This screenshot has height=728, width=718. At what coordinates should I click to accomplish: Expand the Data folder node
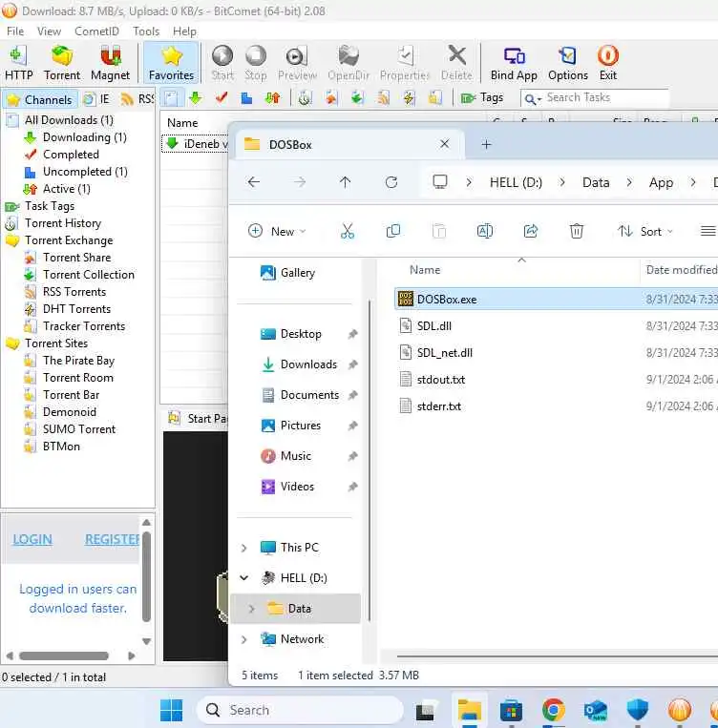251,609
